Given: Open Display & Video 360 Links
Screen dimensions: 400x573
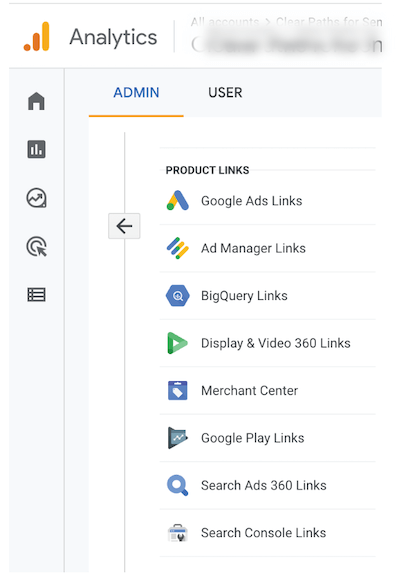Looking at the screenshot, I should pos(268,343).
